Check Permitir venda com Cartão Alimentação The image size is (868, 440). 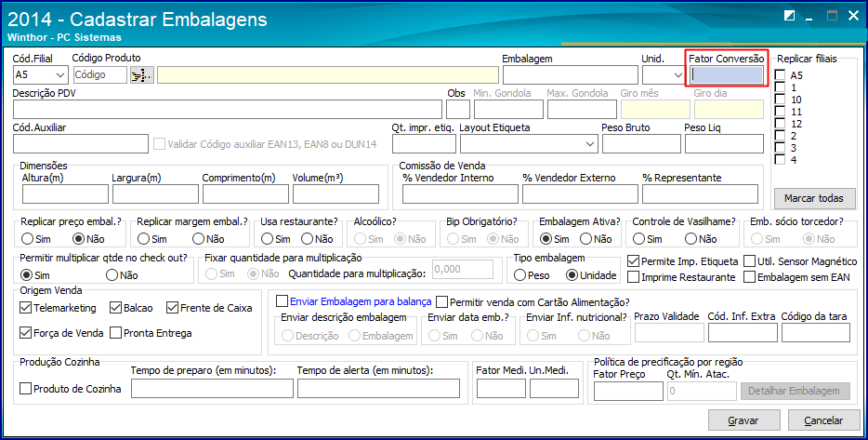(x=441, y=302)
